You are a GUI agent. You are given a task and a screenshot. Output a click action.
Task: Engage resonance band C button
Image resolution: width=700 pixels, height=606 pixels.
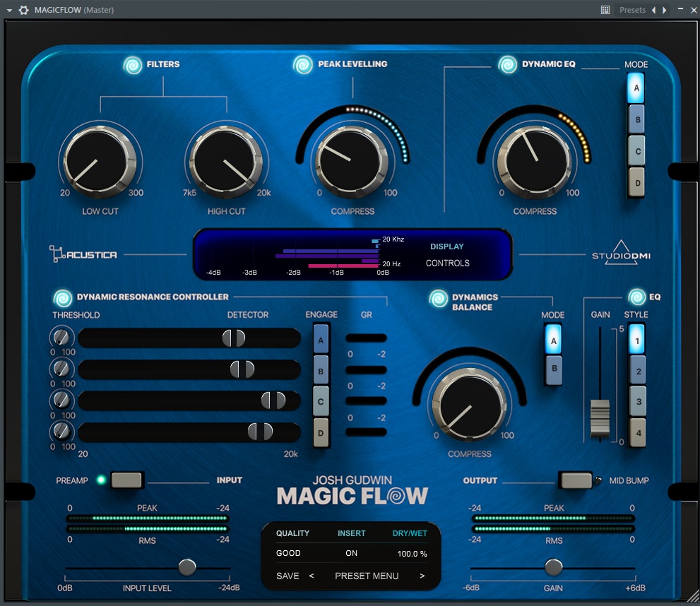(321, 402)
